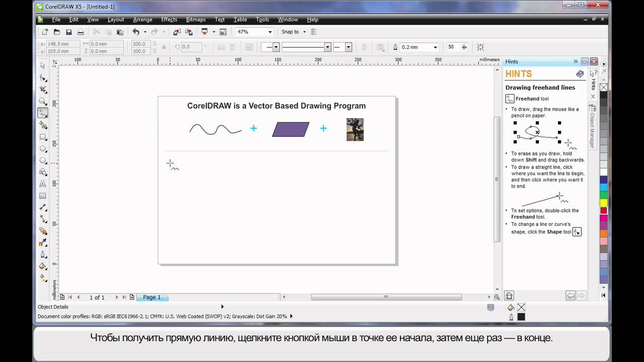Viewport: 644px width, 362px height.
Task: Open the start arrowhead dropdown
Action: 276,47
